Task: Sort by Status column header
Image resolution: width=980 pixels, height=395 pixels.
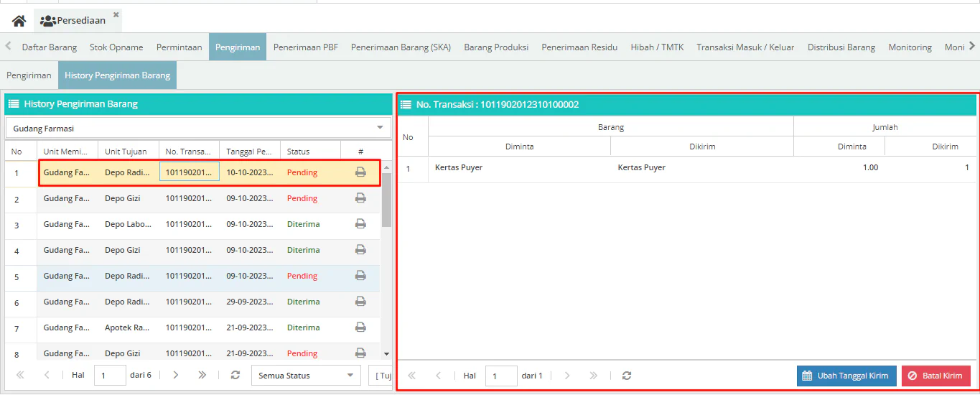Action: pyautogui.click(x=311, y=152)
